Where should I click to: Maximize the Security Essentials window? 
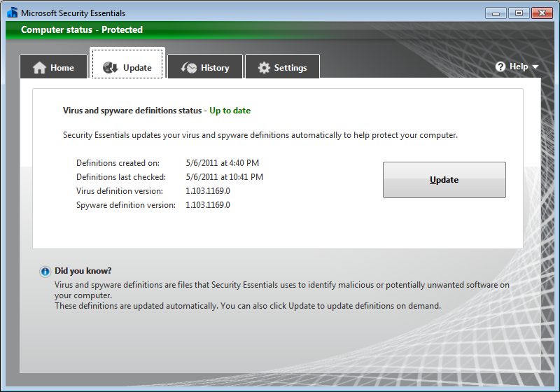[x=519, y=12]
